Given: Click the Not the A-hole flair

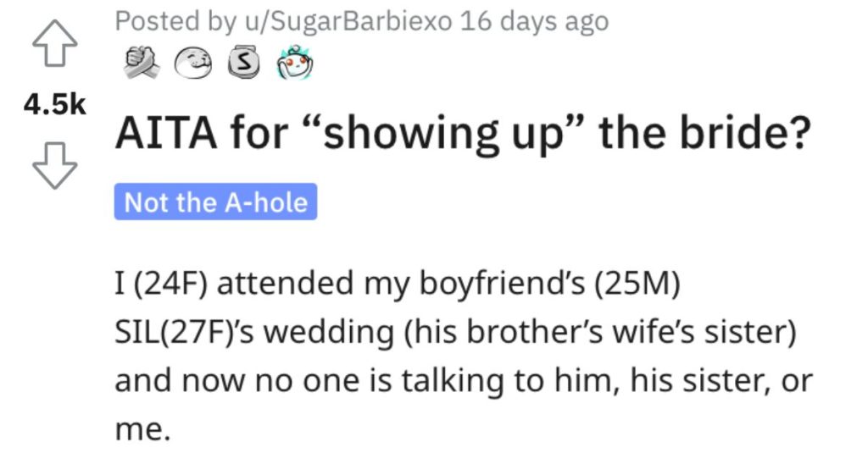Looking at the screenshot, I should 216,202.
